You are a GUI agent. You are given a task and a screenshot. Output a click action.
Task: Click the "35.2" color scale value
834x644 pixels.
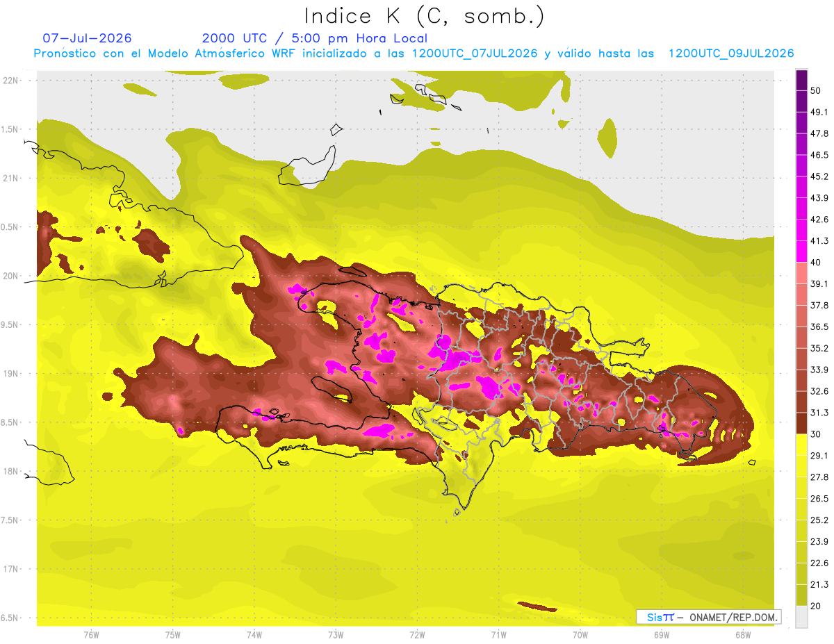[819, 348]
